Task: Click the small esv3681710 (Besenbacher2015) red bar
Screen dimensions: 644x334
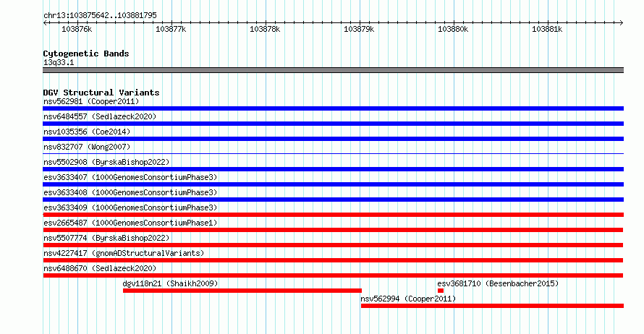Action: (441, 291)
